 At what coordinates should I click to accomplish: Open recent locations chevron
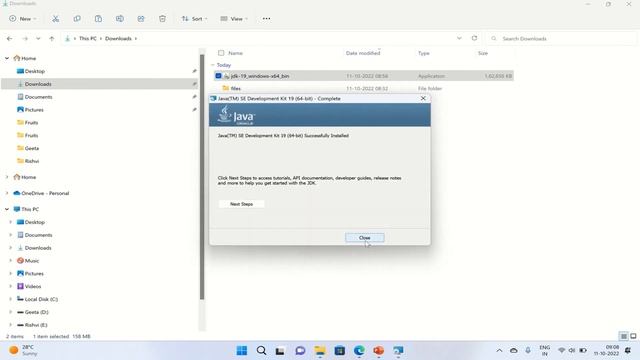pyautogui.click(x=38, y=38)
